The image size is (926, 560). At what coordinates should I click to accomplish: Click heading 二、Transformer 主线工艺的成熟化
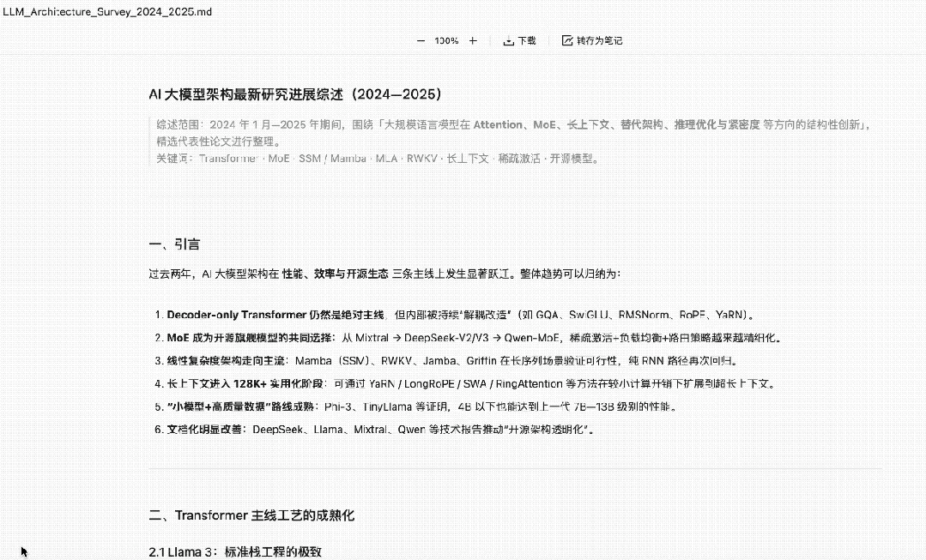251,515
